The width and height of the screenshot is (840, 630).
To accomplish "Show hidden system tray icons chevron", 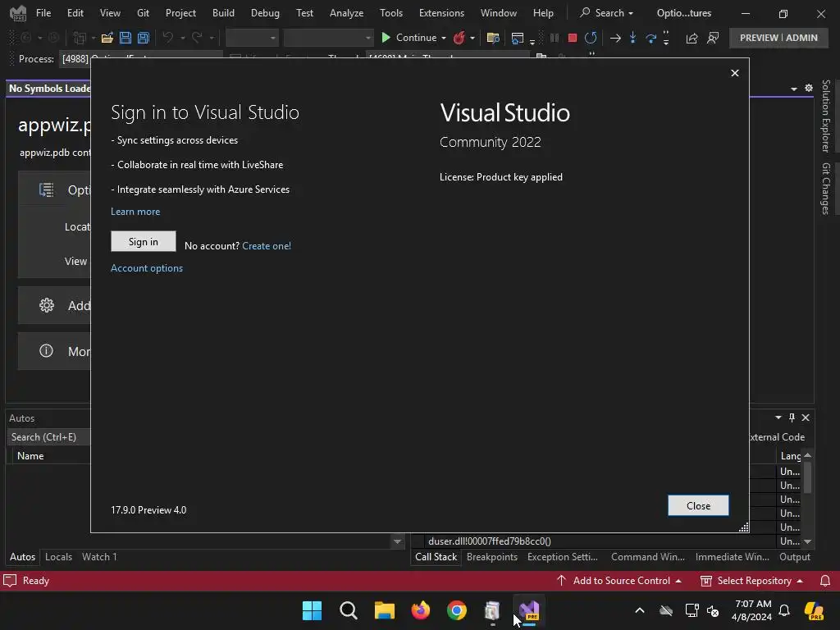I will click(x=640, y=610).
